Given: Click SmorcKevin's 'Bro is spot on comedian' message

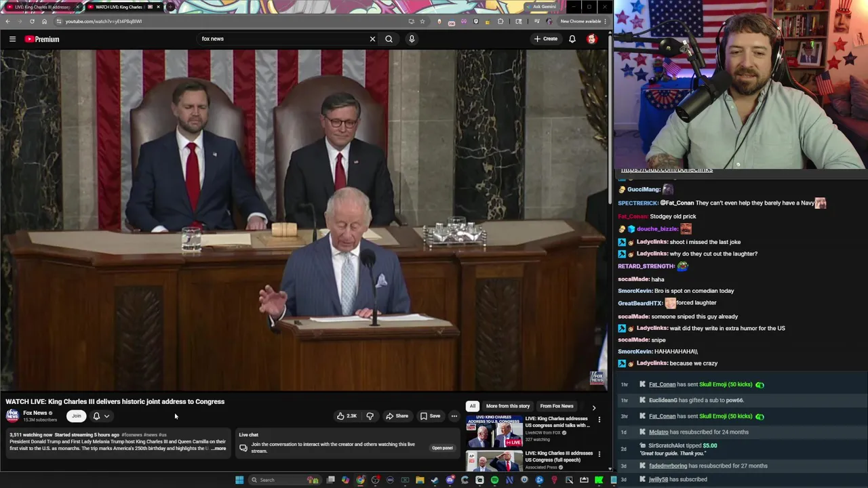Looking at the screenshot, I should (676, 291).
